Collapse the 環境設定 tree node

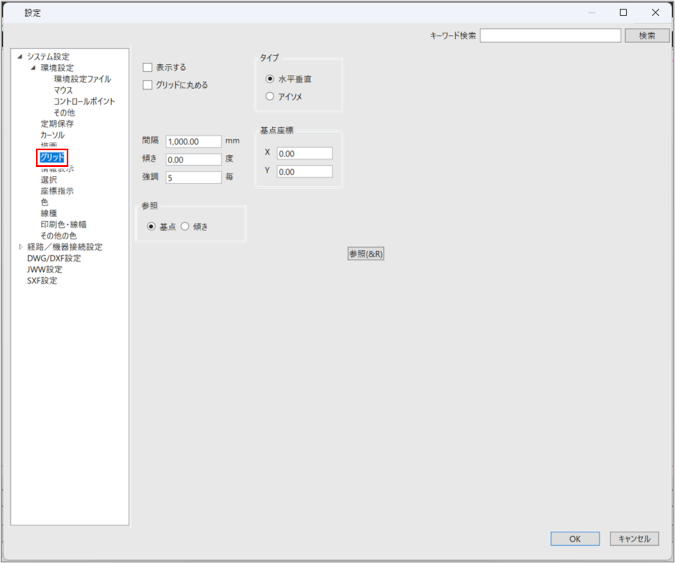33,68
